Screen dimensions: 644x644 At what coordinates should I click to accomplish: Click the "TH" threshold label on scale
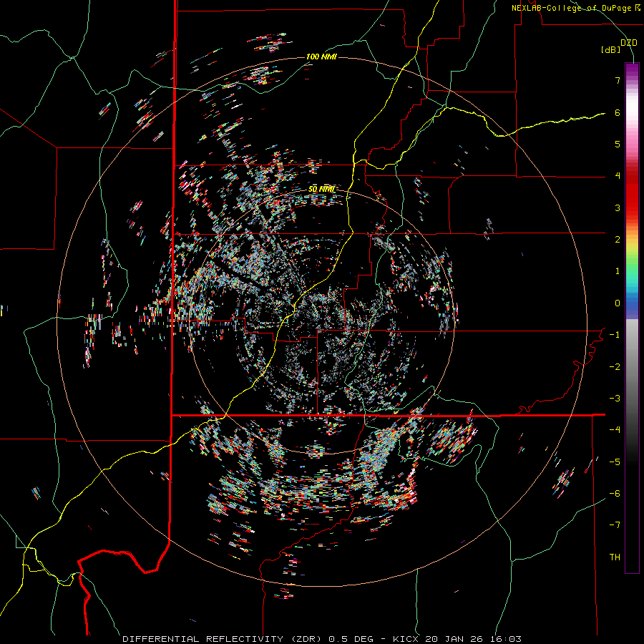pos(615,557)
